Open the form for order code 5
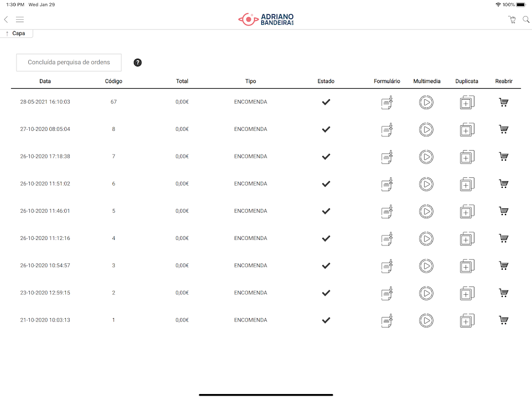532x399 pixels. 387,211
